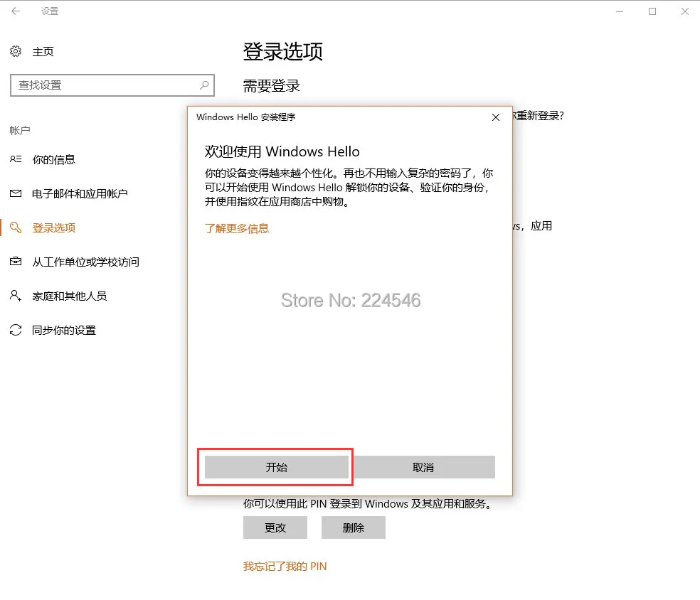Image resolution: width=700 pixels, height=600 pixels.
Task: Click the 需要登录 section heading
Action: tap(272, 85)
